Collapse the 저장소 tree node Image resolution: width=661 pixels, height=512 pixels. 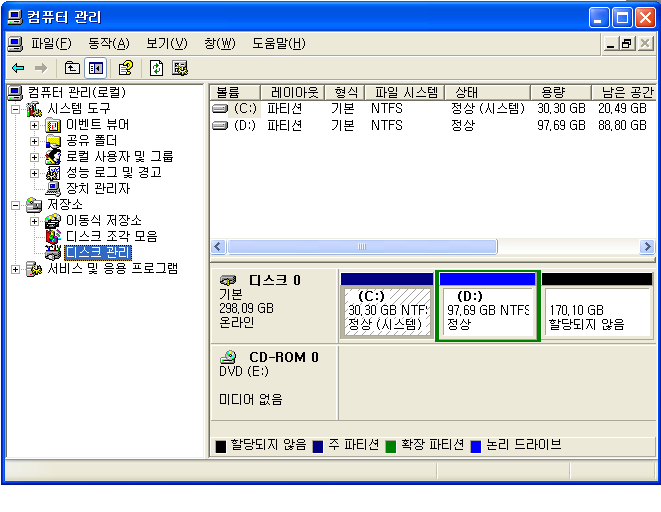pos(15,205)
